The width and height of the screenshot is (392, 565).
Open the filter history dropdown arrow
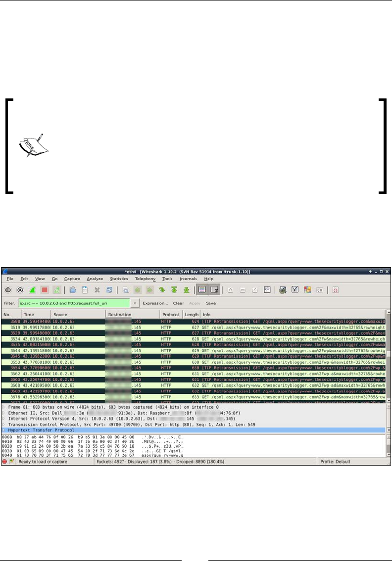(135, 303)
